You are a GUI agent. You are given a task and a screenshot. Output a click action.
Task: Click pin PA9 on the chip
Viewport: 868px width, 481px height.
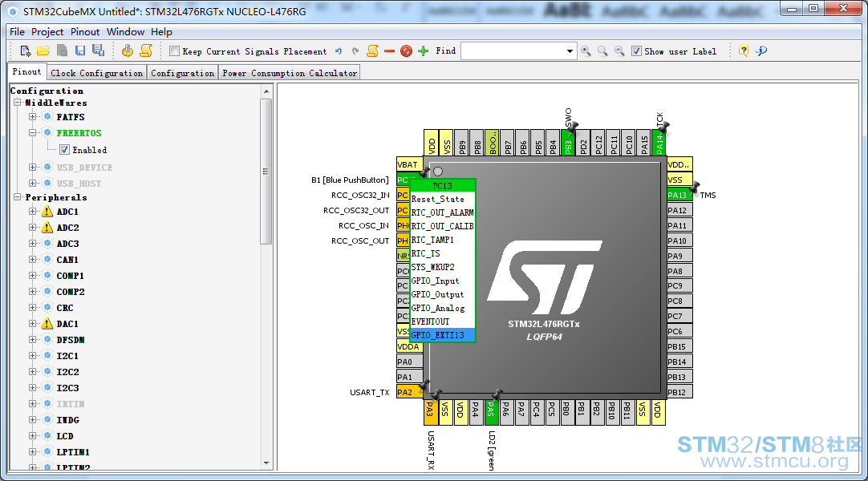pos(679,256)
